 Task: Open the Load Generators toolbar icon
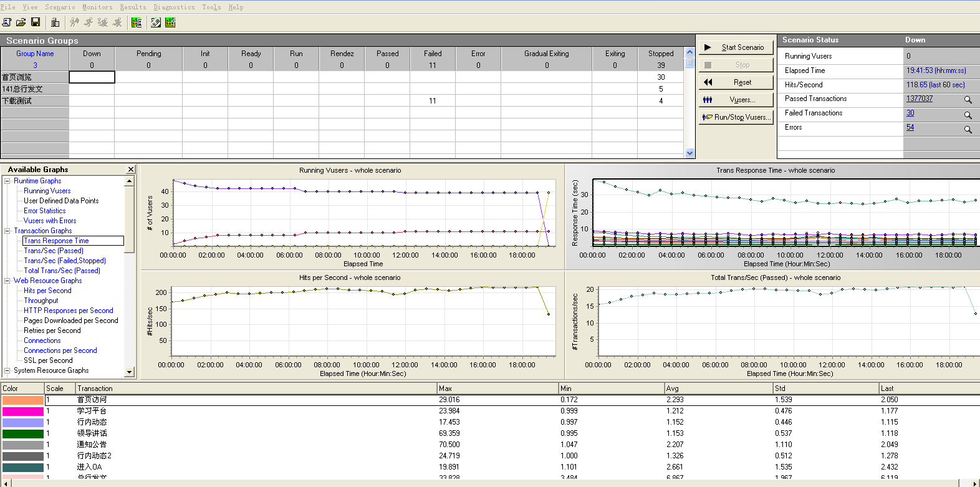pos(55,22)
